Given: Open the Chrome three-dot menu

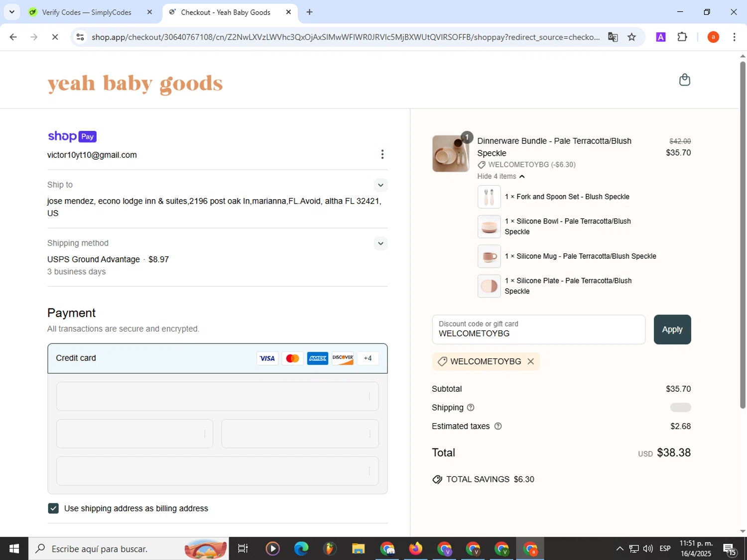Looking at the screenshot, I should 734,37.
